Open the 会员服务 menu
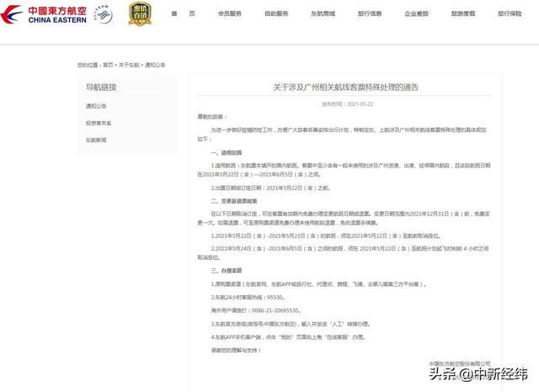The width and height of the screenshot is (539, 392). coord(229,14)
